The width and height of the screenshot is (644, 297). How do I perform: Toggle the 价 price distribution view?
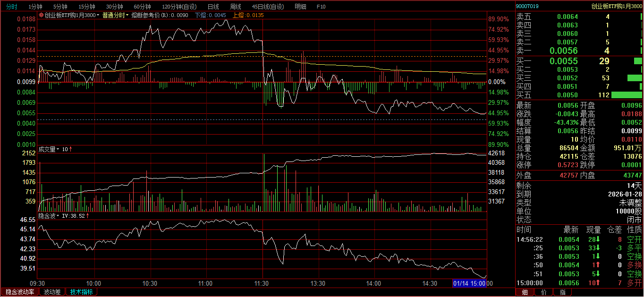pyautogui.click(x=543, y=292)
